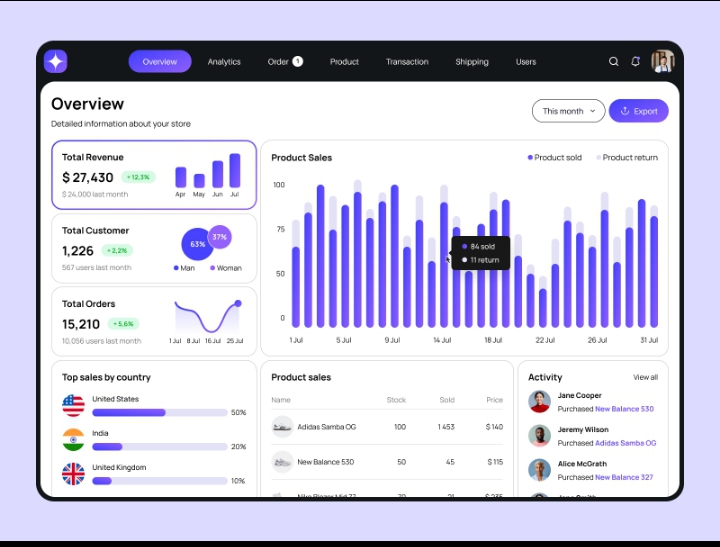Click the Order badge showing 1
720x547 pixels.
298,61
